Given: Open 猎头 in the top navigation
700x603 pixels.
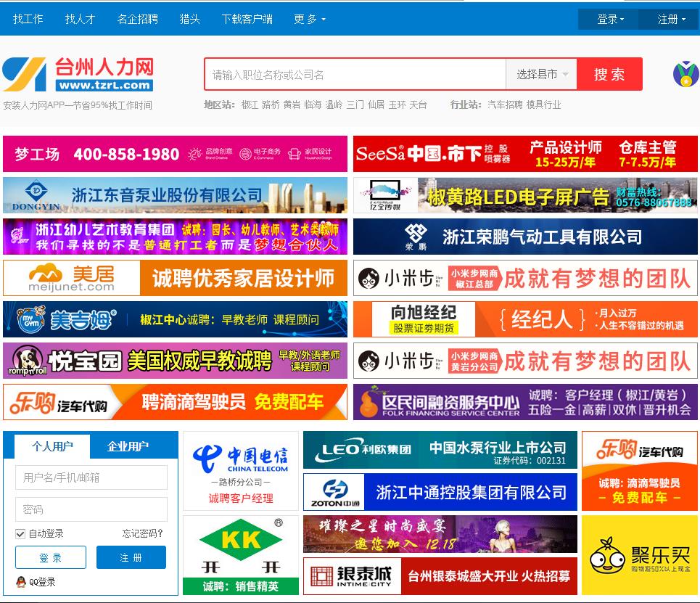Looking at the screenshot, I should (190, 19).
